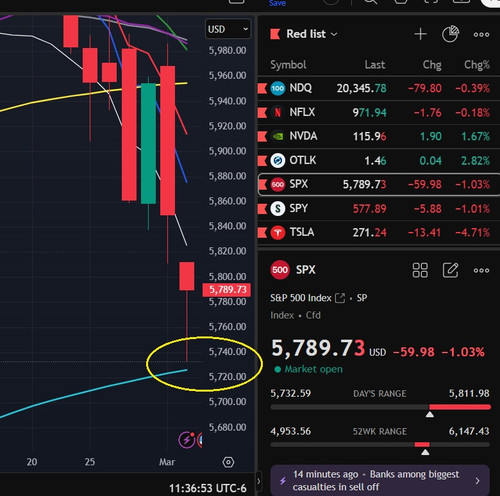Image resolution: width=500 pixels, height=496 pixels.
Task: Click the Tesla logo icon
Action: (x=277, y=232)
